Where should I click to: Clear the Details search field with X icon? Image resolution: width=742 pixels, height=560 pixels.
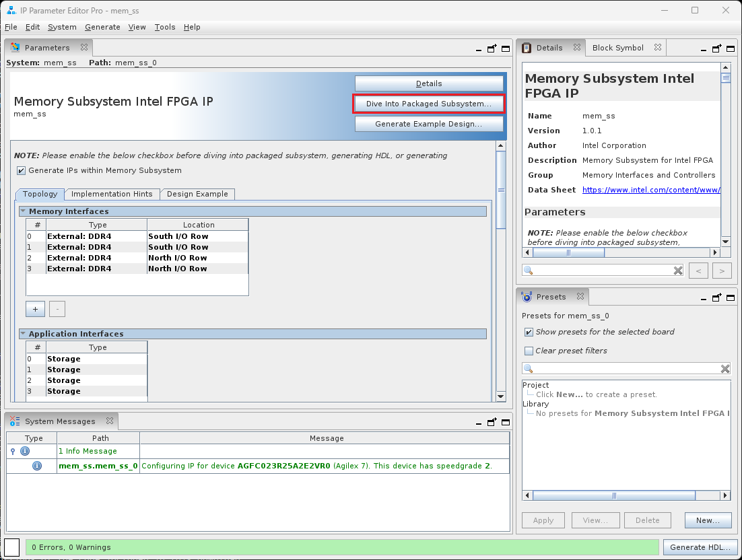[x=678, y=270]
